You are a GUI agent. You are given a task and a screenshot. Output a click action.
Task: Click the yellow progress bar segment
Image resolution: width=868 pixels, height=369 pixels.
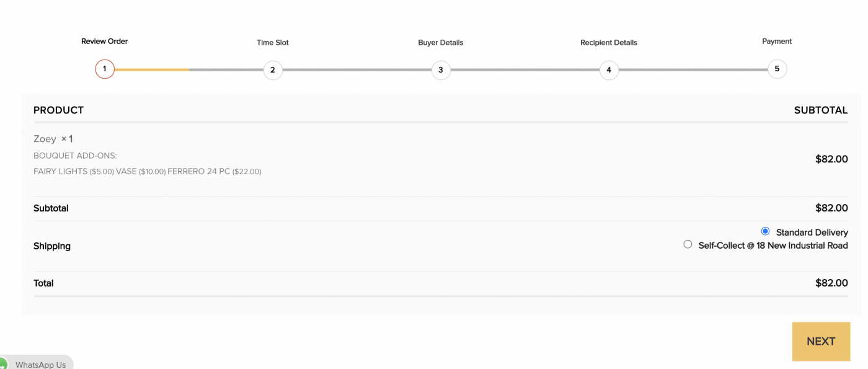point(152,69)
